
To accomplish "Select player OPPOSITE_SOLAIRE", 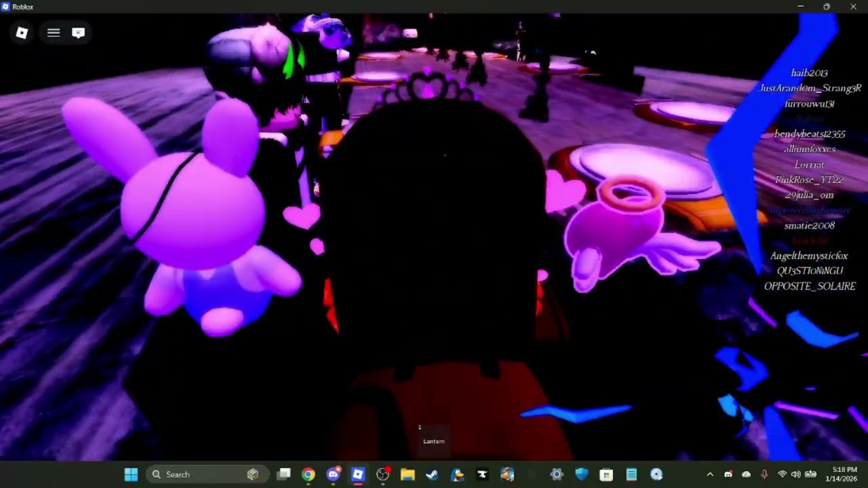I will [x=809, y=287].
